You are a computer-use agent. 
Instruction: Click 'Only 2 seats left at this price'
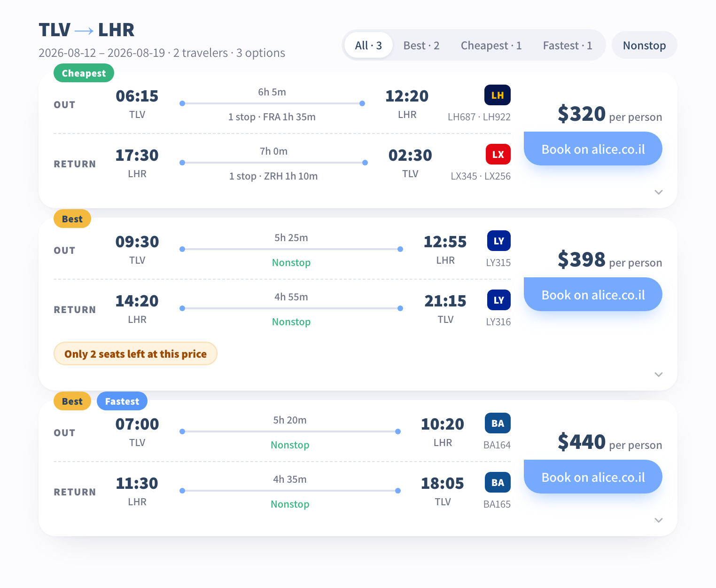(x=135, y=354)
